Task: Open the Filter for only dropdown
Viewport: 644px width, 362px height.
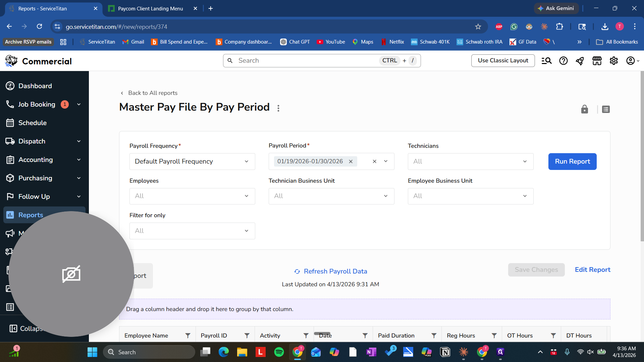Action: (192, 231)
